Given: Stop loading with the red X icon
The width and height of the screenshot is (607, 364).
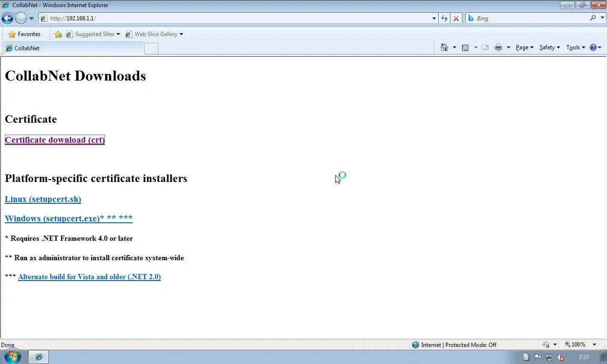Looking at the screenshot, I should [456, 18].
